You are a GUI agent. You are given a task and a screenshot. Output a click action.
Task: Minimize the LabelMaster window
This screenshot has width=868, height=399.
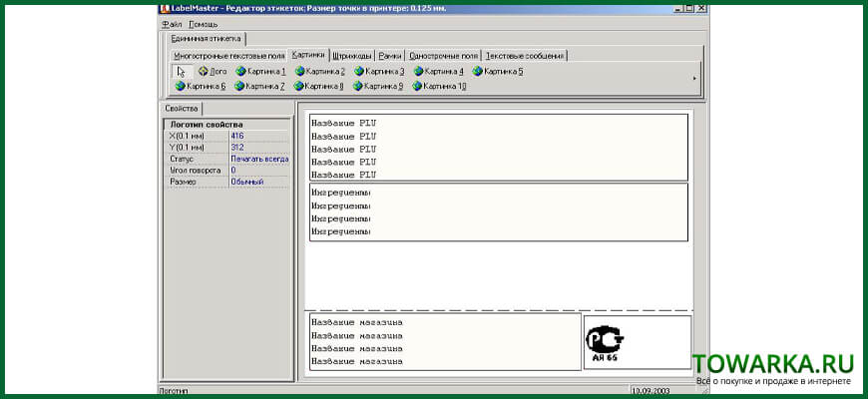coord(678,8)
